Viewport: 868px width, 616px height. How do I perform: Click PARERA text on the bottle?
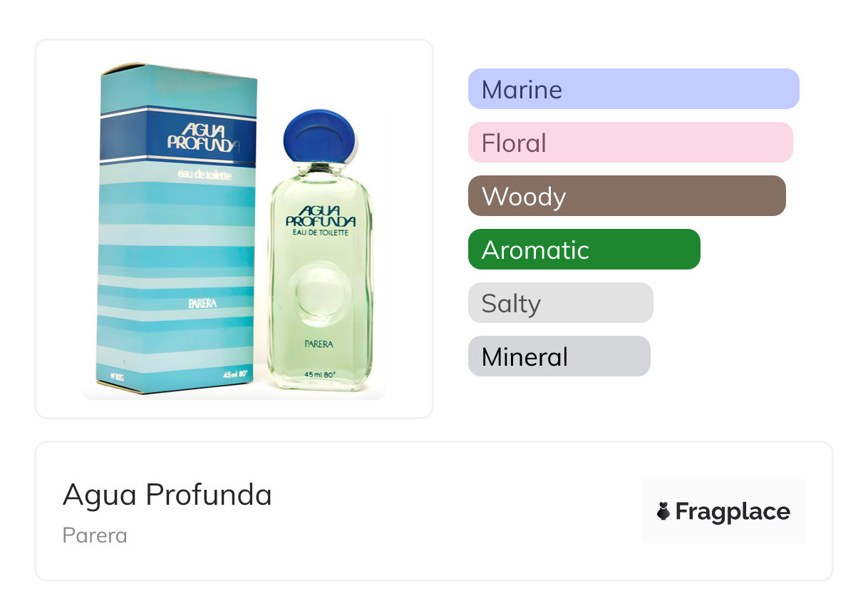[319, 344]
